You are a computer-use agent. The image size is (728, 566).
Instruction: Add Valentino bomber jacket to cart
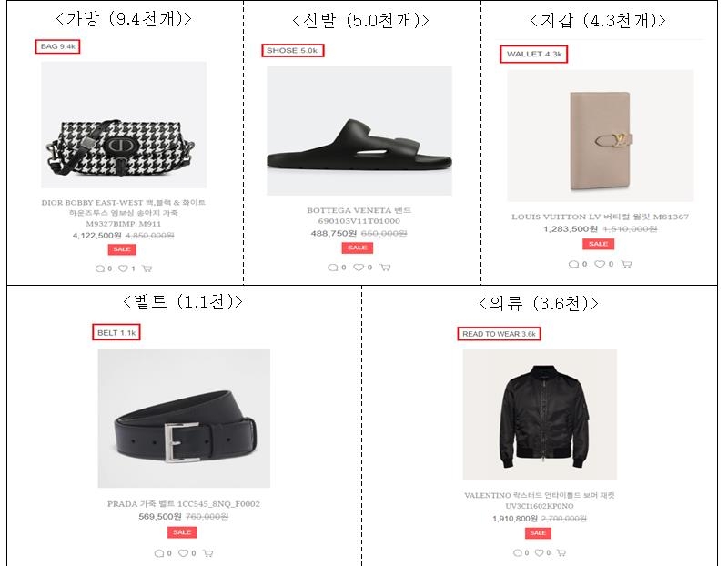pyautogui.click(x=561, y=552)
